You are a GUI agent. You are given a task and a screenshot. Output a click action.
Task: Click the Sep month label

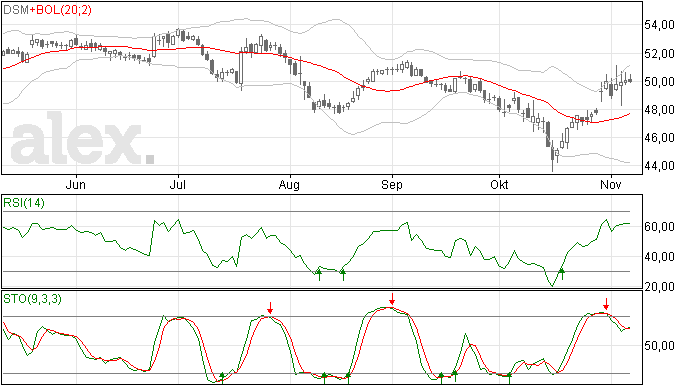pyautogui.click(x=392, y=185)
